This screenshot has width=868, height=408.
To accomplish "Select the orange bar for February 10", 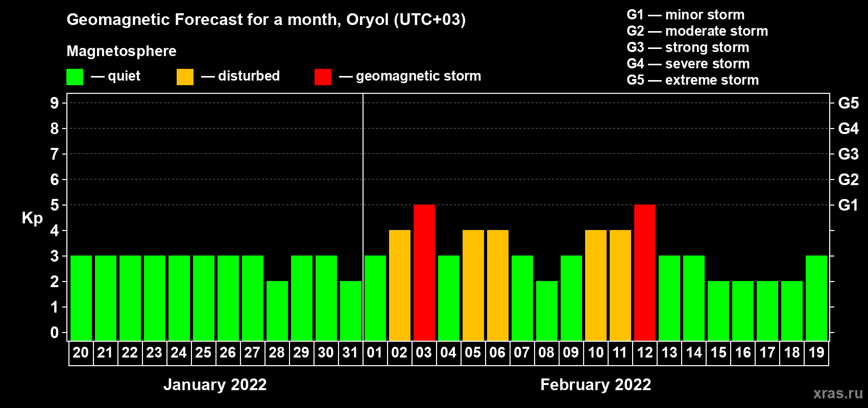I will 596,285.
